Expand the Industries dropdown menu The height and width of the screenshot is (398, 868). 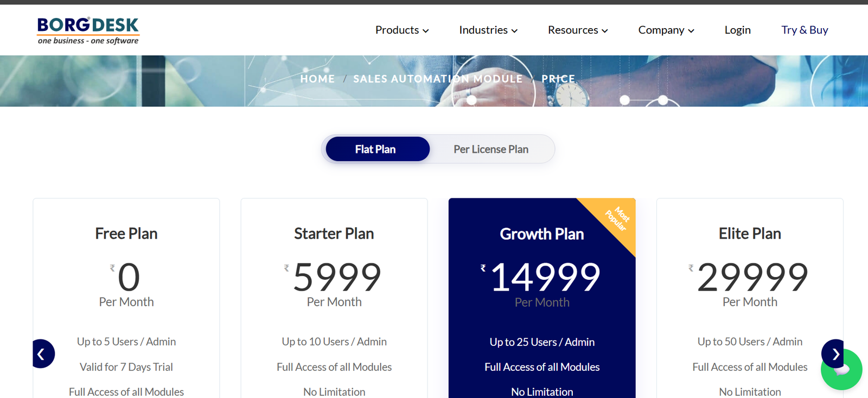488,30
